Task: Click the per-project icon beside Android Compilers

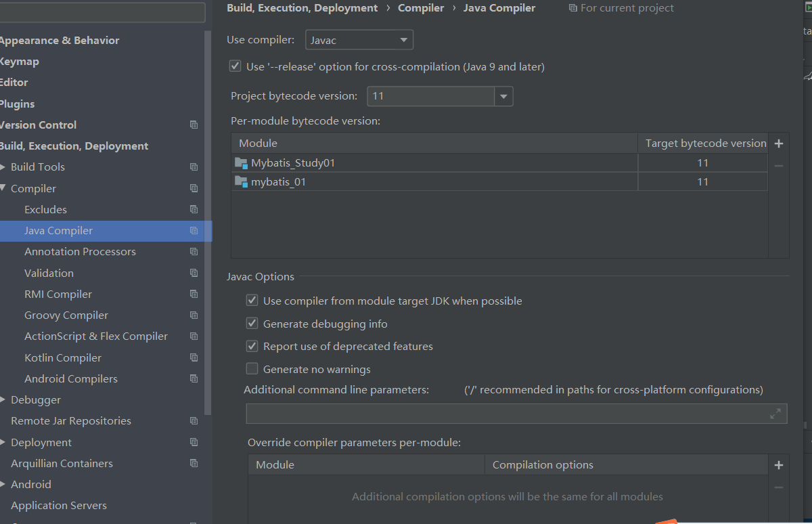Action: tap(194, 378)
